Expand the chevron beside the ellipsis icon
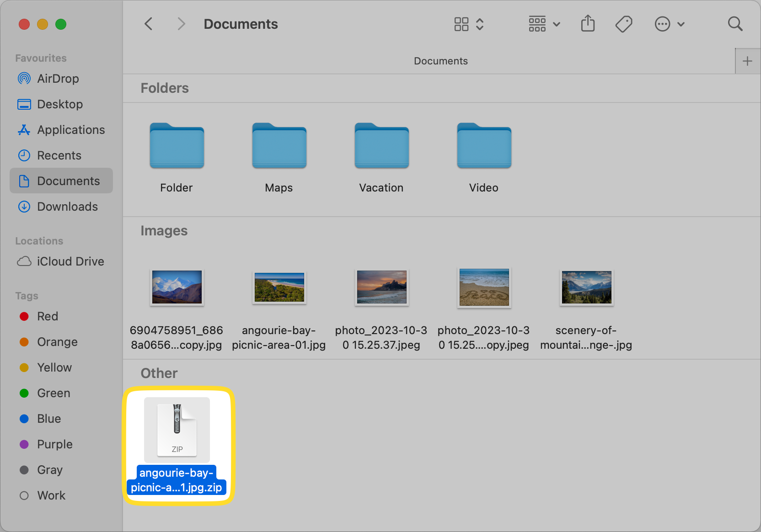The height and width of the screenshot is (532, 761). [x=681, y=24]
